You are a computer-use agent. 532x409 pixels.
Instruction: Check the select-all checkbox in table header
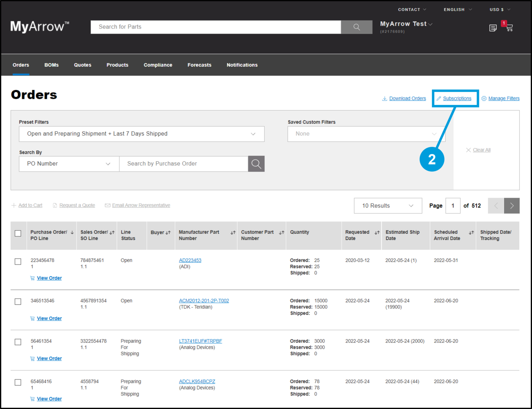point(18,234)
